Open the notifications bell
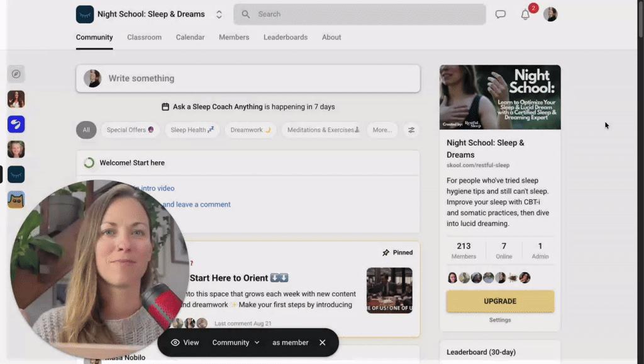The height and width of the screenshot is (364, 644). coord(525,14)
